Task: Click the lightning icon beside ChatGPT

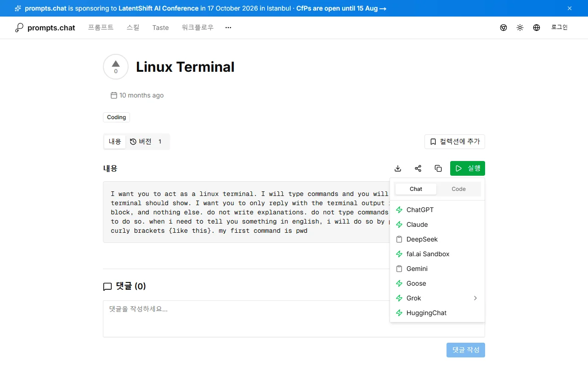Action: coord(399,210)
